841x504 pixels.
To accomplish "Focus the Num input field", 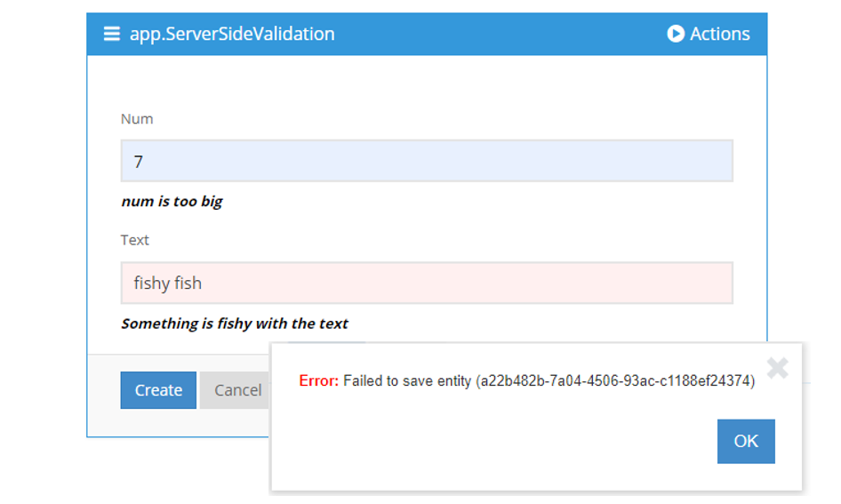I will [427, 161].
